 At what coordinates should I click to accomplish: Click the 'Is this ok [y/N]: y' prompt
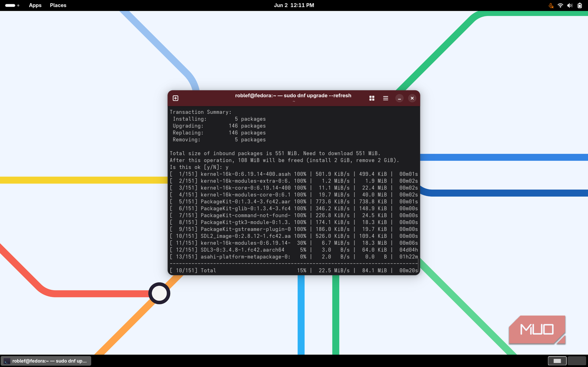pyautogui.click(x=199, y=167)
